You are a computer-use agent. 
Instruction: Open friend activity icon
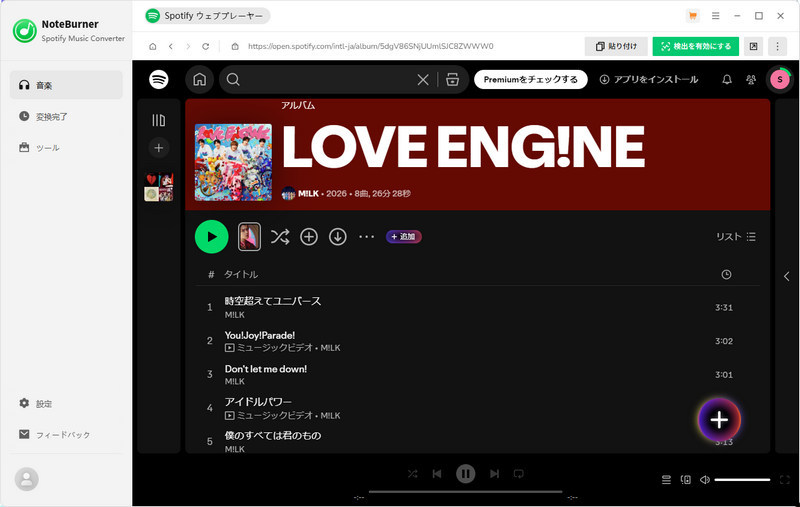pos(751,80)
